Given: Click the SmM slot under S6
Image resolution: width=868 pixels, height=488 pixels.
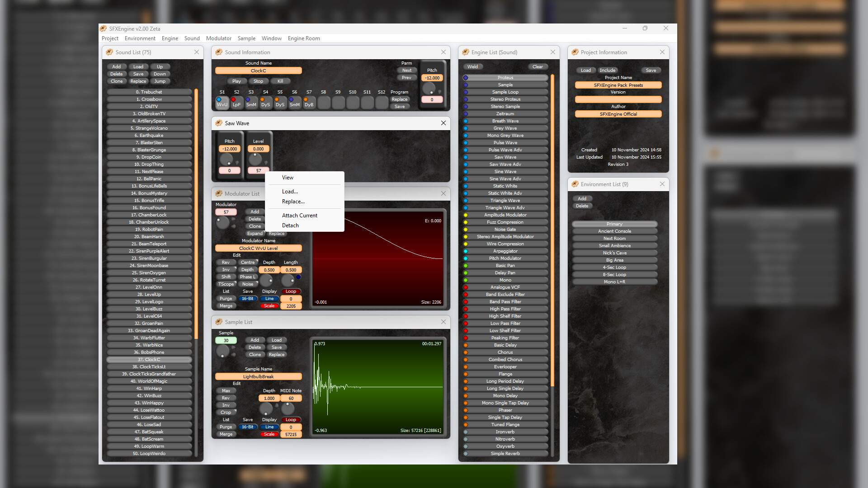Looking at the screenshot, I should [x=294, y=103].
